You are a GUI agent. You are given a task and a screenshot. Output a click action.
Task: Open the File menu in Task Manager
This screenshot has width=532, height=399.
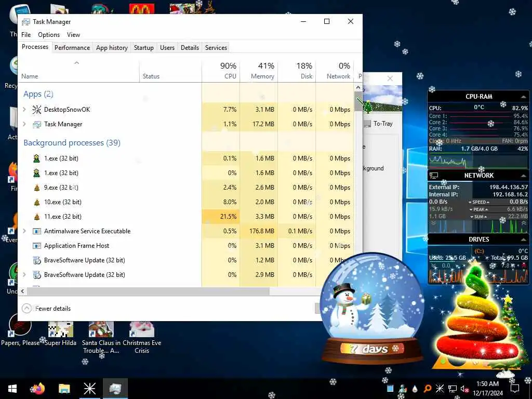[x=26, y=35]
